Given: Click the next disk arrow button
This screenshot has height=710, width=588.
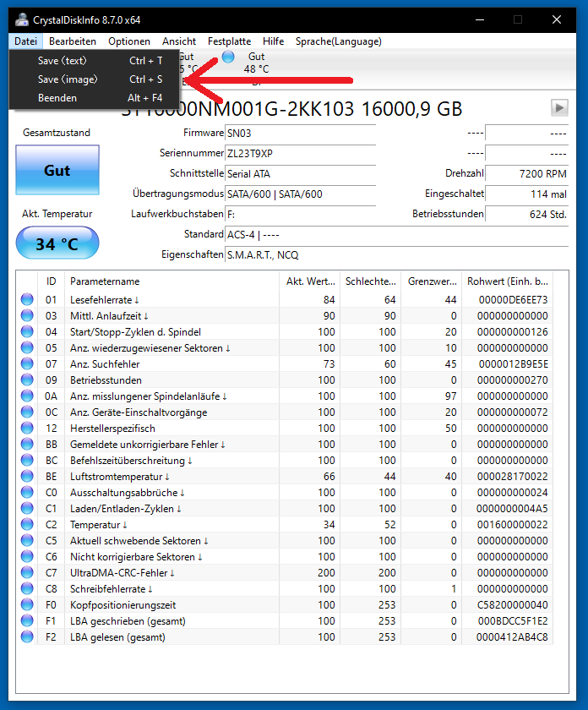Looking at the screenshot, I should click(559, 108).
